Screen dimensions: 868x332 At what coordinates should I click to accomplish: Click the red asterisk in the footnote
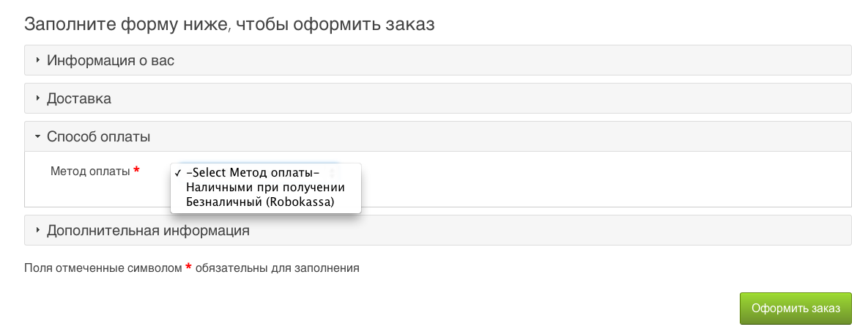[188, 266]
